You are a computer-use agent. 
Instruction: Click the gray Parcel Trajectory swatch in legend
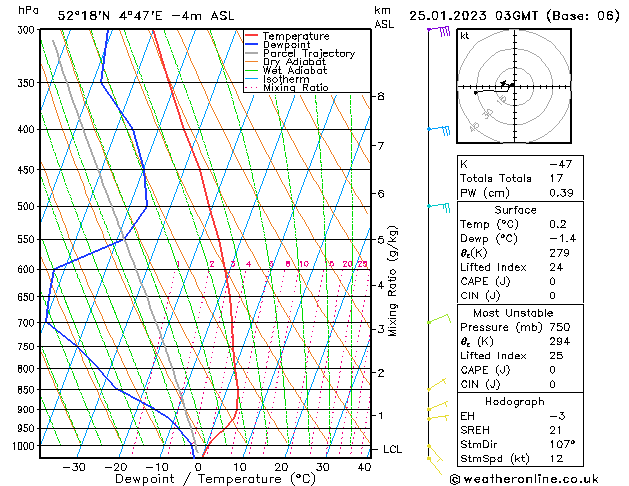[252, 53]
